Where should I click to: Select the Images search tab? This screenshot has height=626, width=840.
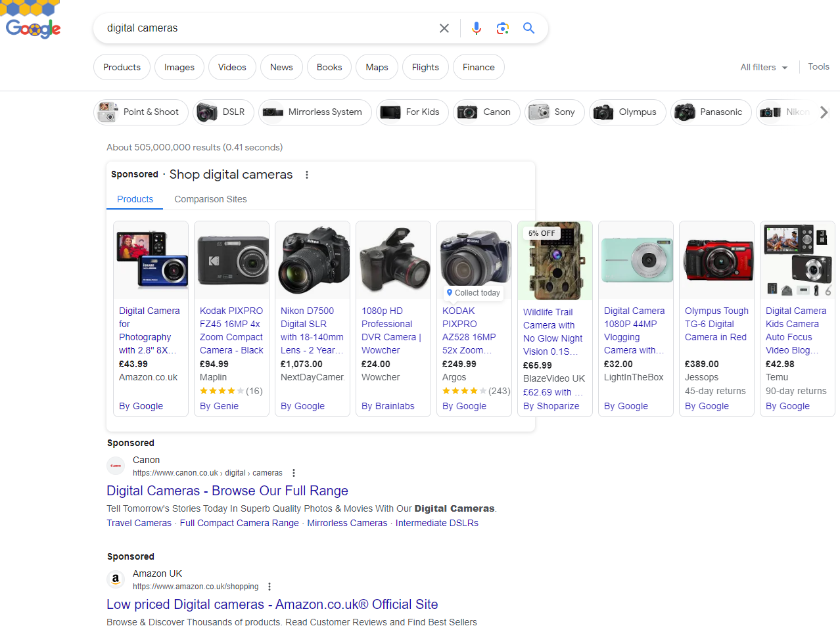tap(179, 67)
